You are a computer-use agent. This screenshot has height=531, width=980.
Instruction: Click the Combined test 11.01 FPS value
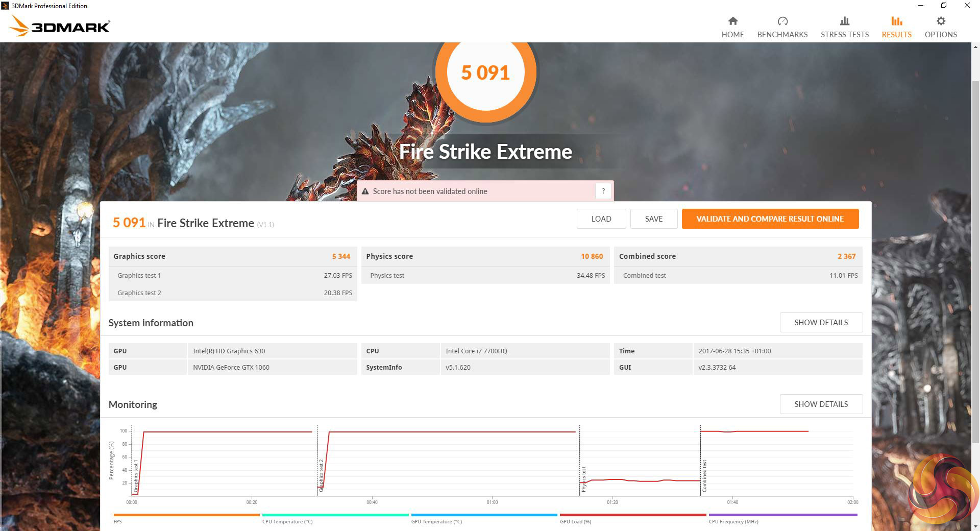(843, 275)
